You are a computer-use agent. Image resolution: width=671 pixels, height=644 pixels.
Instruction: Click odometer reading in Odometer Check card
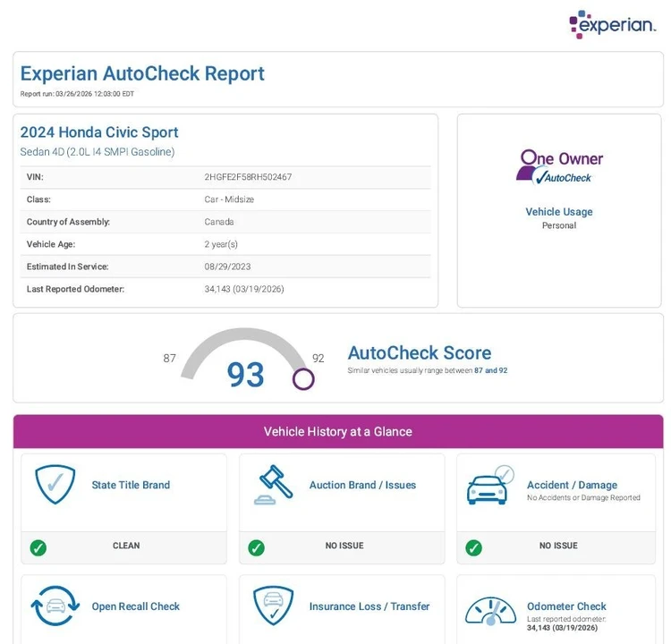[563, 628]
